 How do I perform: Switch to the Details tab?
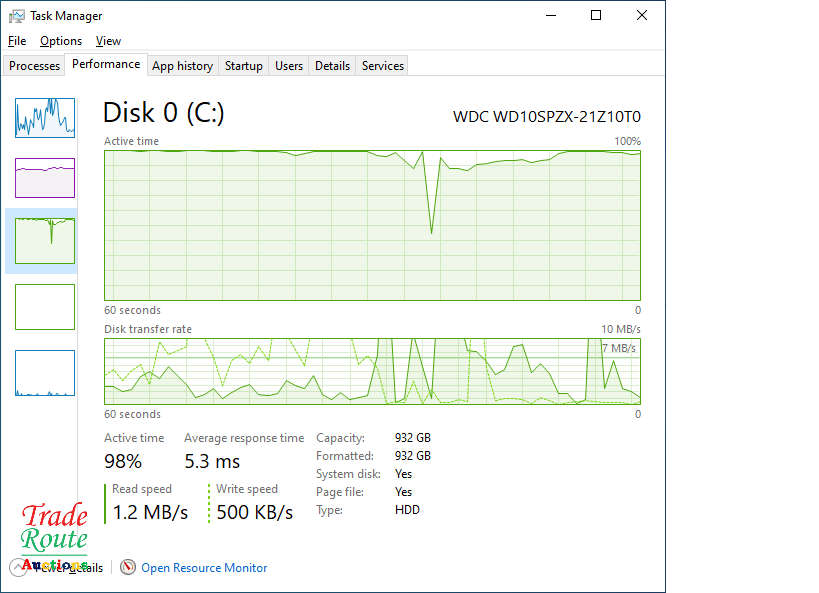point(332,66)
